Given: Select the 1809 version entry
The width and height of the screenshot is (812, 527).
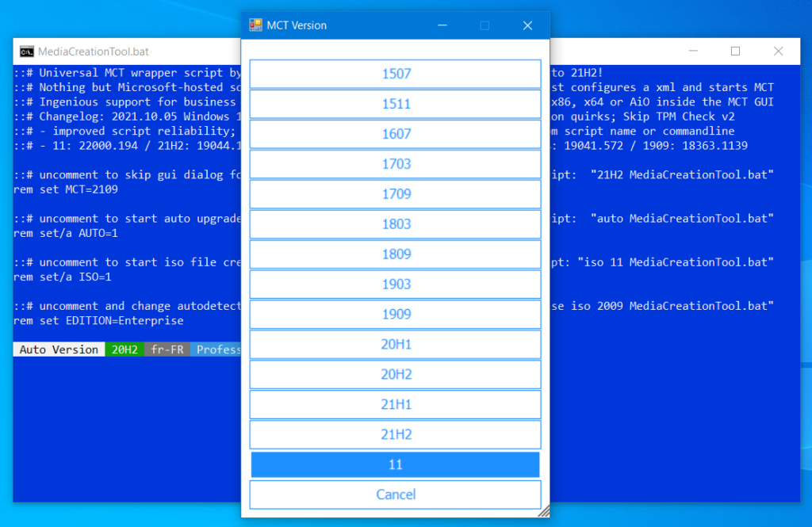Looking at the screenshot, I should coord(395,254).
